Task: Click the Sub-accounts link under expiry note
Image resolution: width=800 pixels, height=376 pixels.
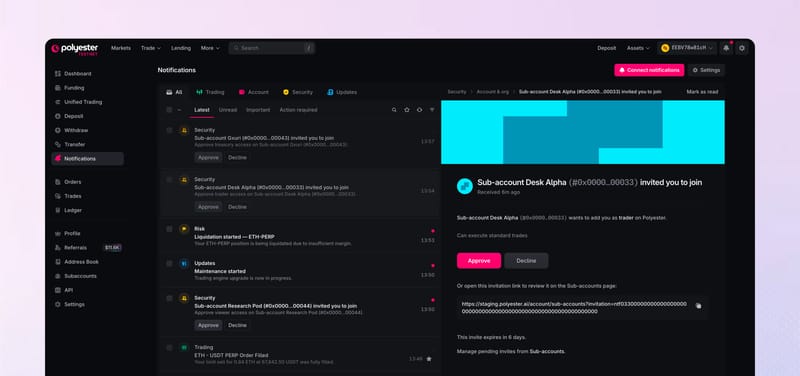Action: 547,352
